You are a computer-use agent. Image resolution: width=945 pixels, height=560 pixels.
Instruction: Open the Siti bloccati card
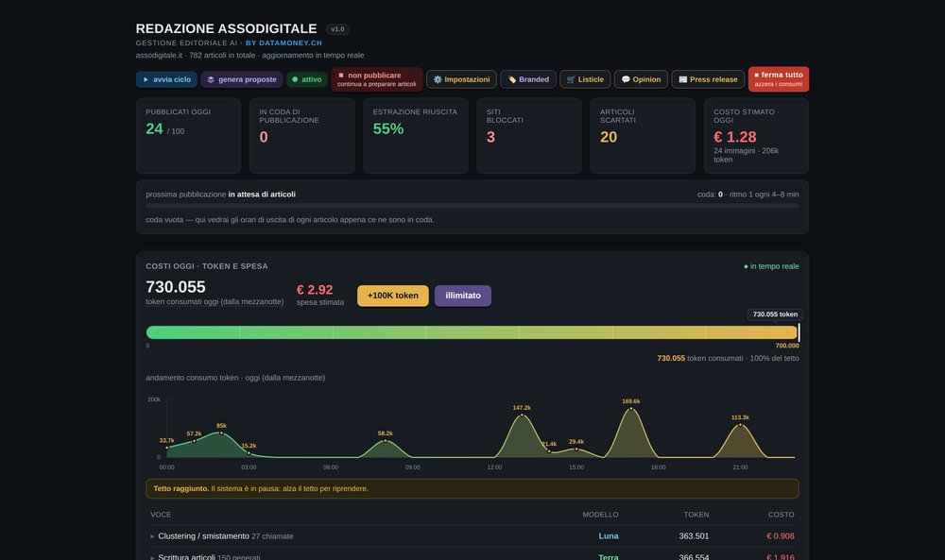[x=529, y=136]
